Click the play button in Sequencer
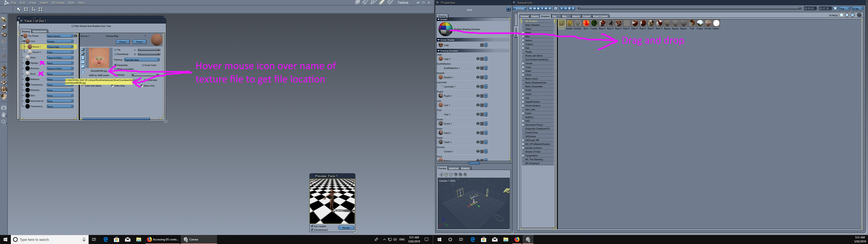The width and height of the screenshot is (868, 244). click(x=542, y=8)
